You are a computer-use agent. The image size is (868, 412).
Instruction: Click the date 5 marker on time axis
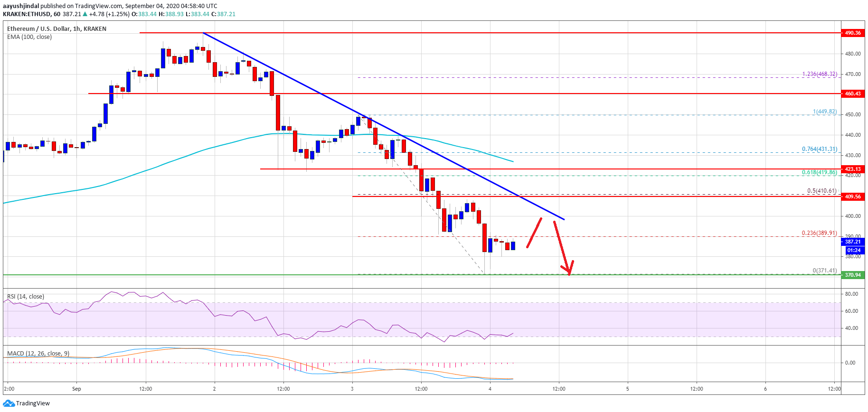[627, 389]
